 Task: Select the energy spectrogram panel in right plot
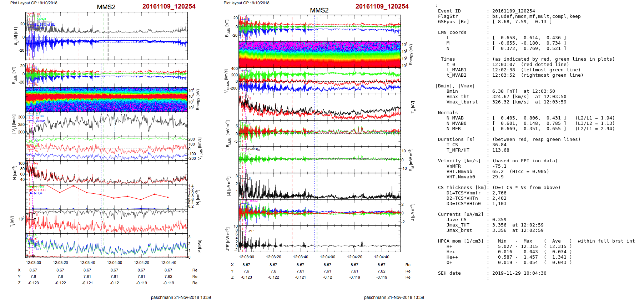coord(319,54)
